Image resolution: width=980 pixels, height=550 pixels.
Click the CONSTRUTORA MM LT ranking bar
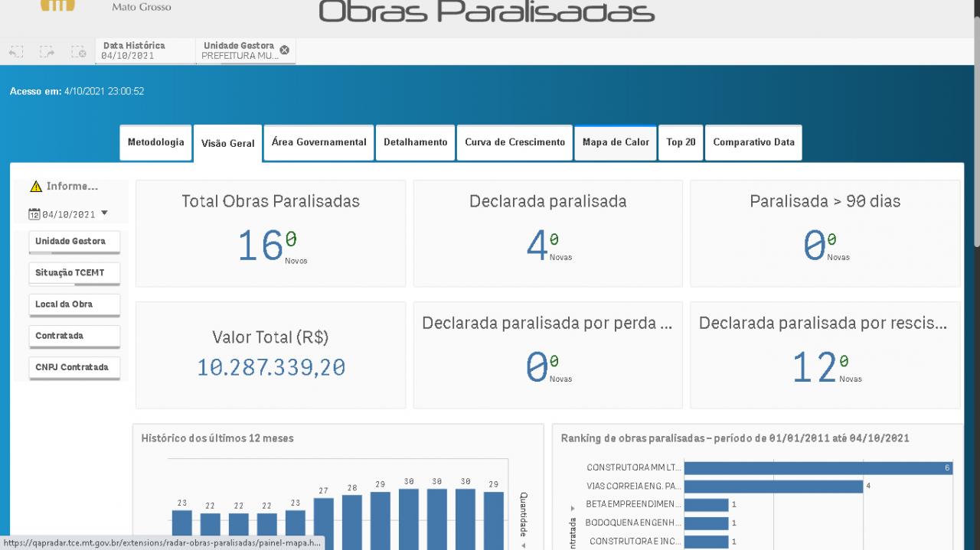point(818,467)
